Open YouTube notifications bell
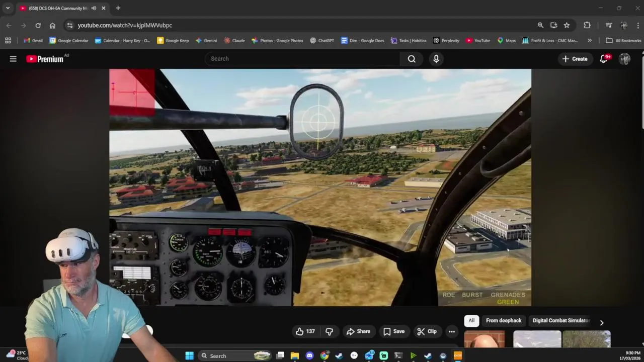The height and width of the screenshot is (362, 644). click(x=604, y=59)
